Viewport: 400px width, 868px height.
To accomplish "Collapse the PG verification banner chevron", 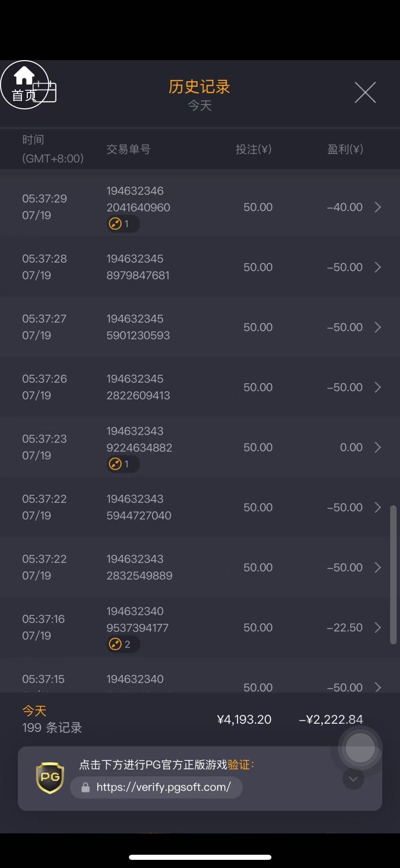I will pyautogui.click(x=353, y=779).
